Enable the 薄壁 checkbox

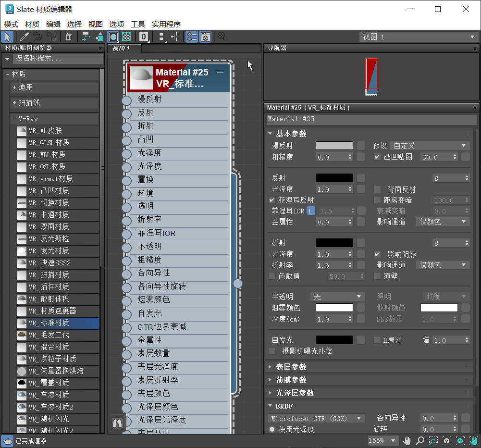coord(377,276)
